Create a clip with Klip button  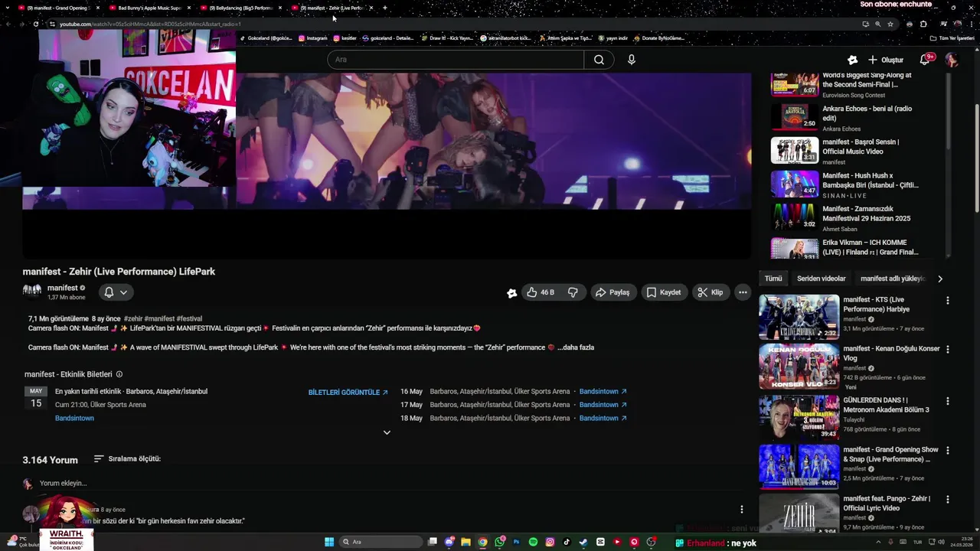(710, 292)
